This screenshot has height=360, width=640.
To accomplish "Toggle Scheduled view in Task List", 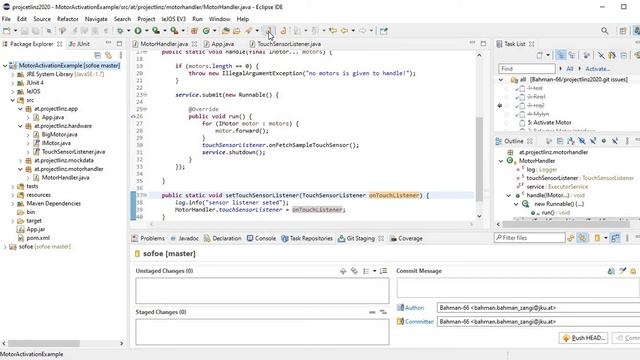I will pos(572,55).
